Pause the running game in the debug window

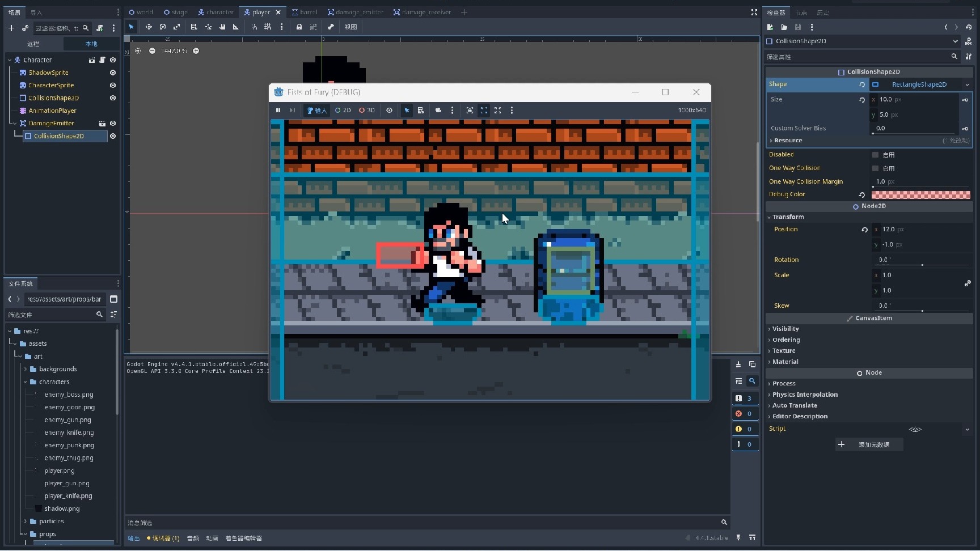click(278, 111)
